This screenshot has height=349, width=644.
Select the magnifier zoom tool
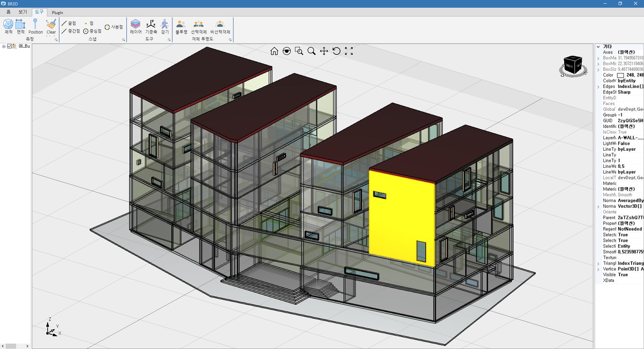click(x=312, y=51)
